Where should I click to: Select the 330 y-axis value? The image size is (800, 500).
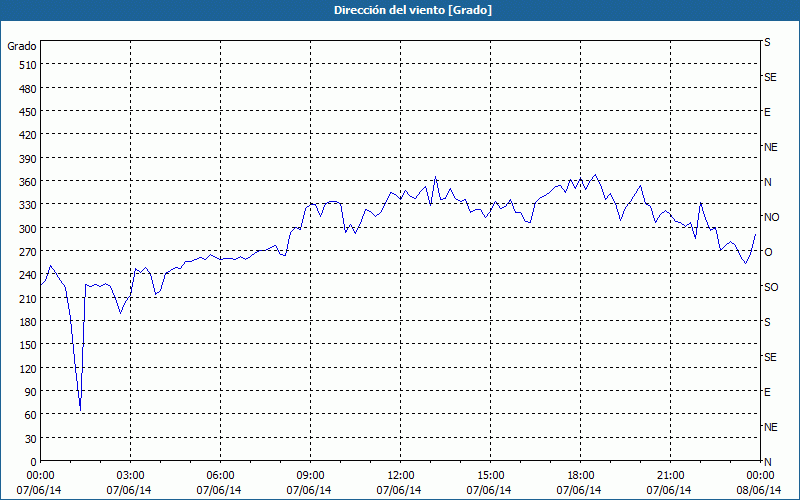coord(29,205)
